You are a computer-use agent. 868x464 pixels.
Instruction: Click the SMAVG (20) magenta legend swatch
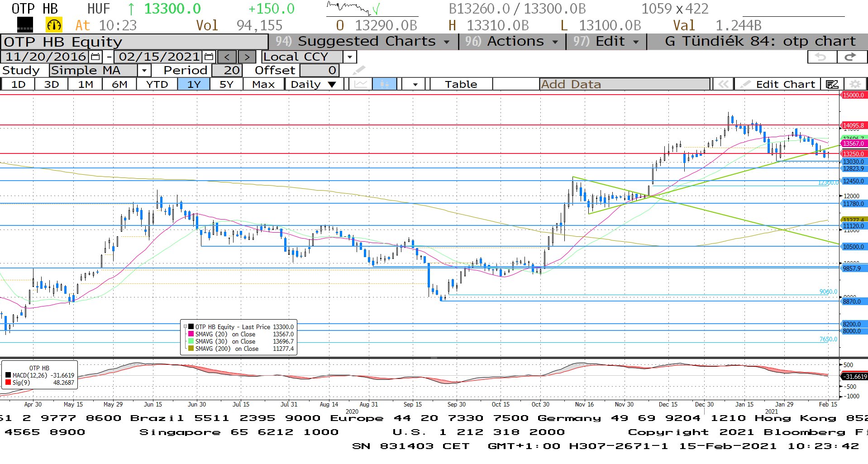191,334
